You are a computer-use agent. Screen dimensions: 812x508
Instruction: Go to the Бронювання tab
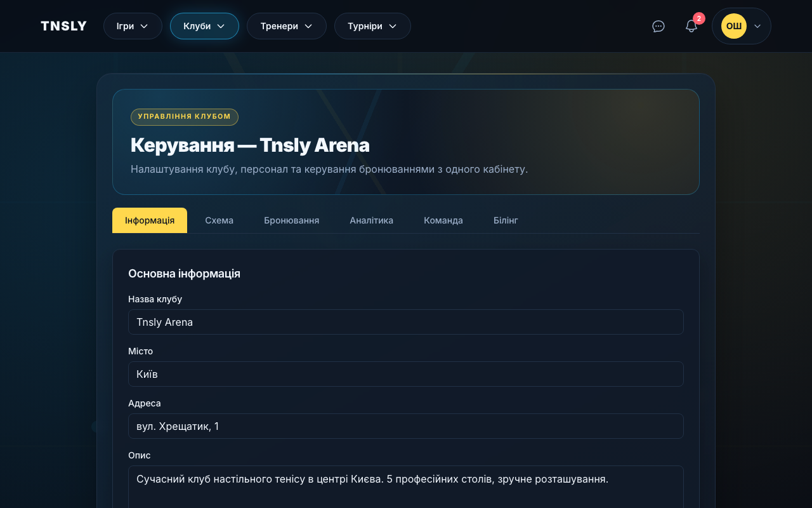point(291,220)
